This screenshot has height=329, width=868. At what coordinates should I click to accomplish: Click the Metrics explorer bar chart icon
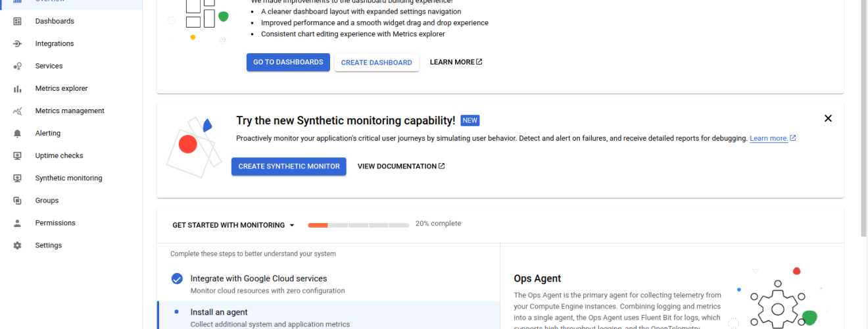(18, 88)
